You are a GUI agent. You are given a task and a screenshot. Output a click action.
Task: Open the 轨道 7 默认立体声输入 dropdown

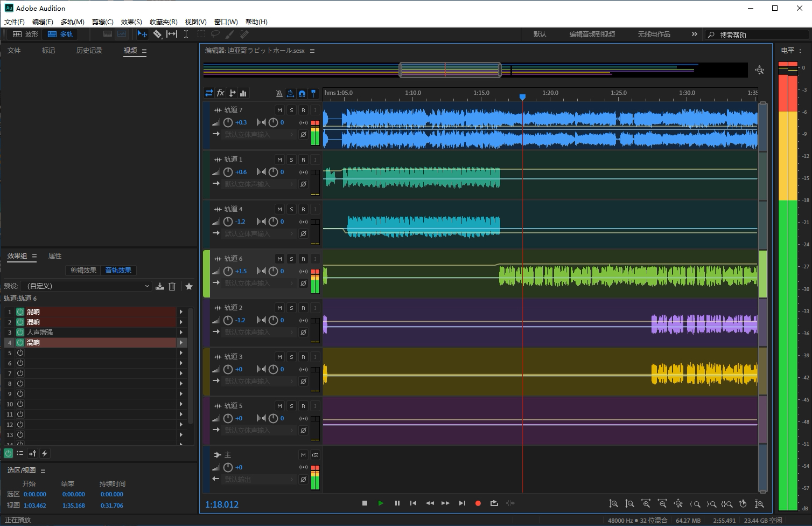(259, 134)
